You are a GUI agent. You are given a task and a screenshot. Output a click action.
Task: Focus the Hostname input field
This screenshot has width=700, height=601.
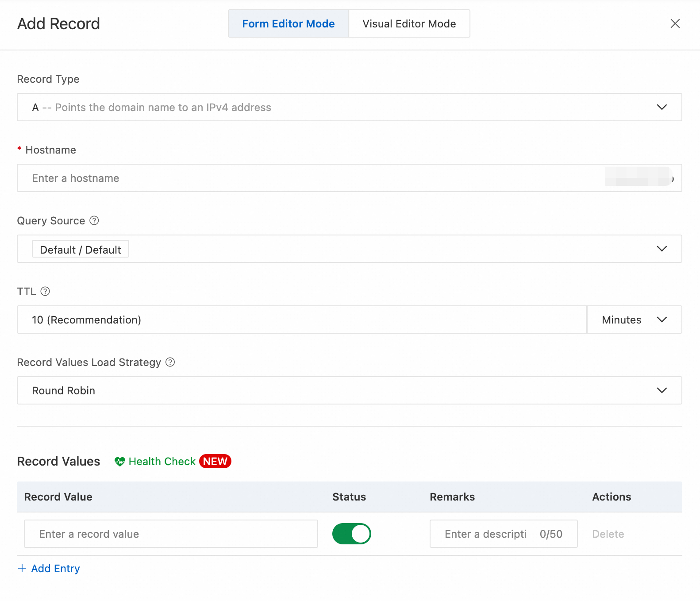point(349,178)
